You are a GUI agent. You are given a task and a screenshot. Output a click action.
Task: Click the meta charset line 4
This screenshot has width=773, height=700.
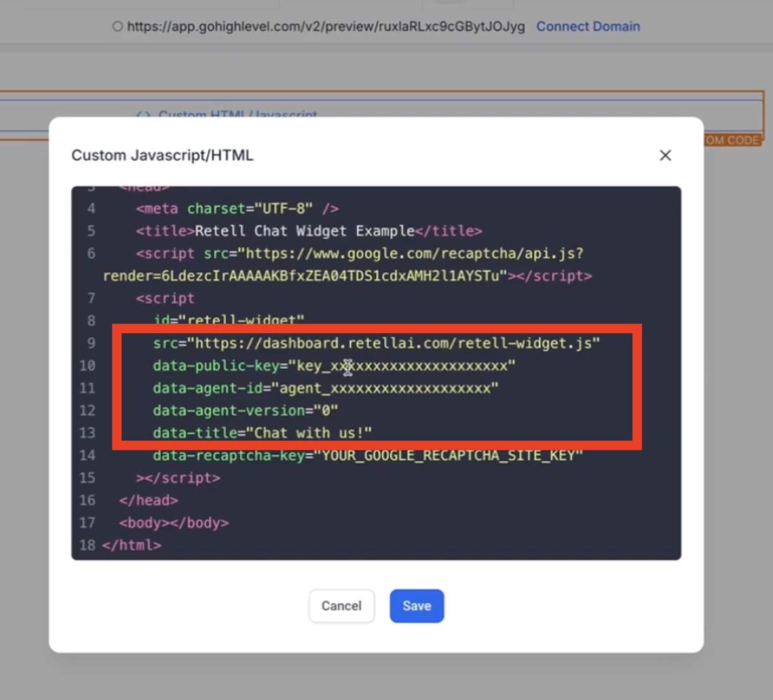tap(237, 208)
